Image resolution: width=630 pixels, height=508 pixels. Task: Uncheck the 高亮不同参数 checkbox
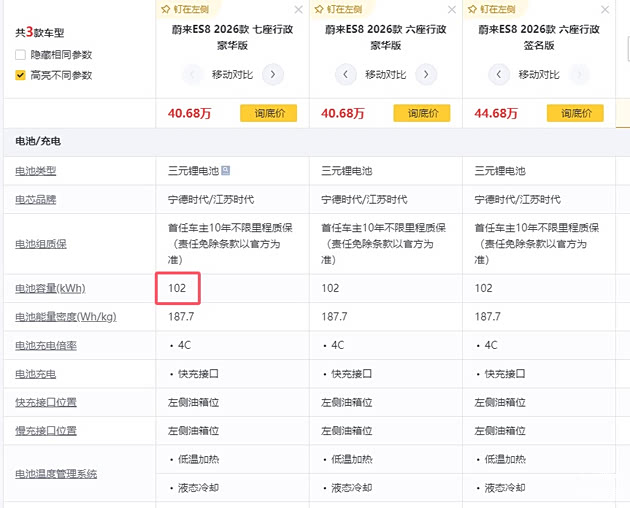20,75
